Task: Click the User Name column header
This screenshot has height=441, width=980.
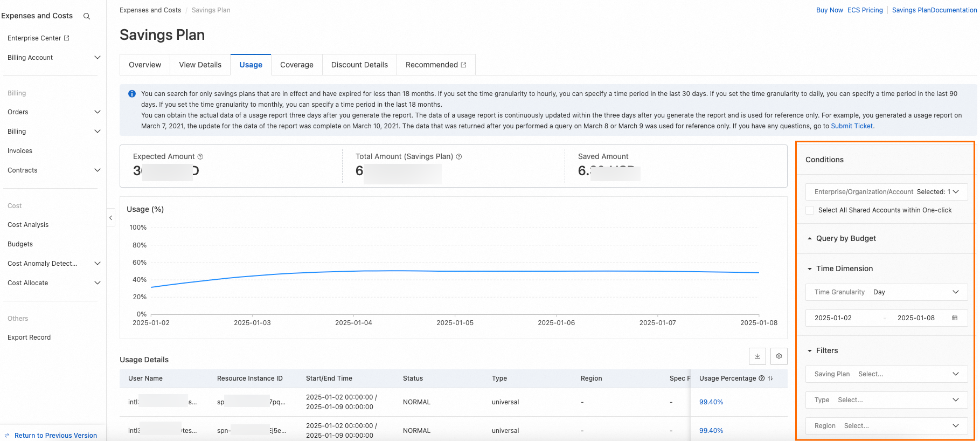Action: coord(145,378)
